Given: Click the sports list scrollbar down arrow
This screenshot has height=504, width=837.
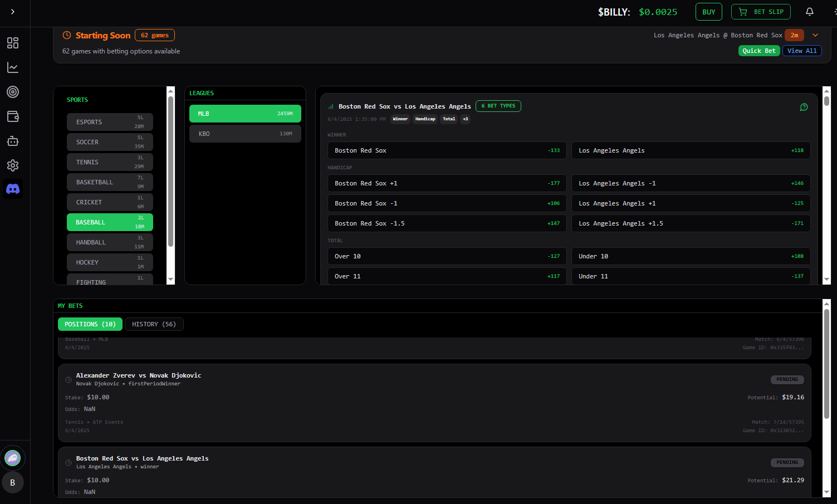Looking at the screenshot, I should coord(171,280).
